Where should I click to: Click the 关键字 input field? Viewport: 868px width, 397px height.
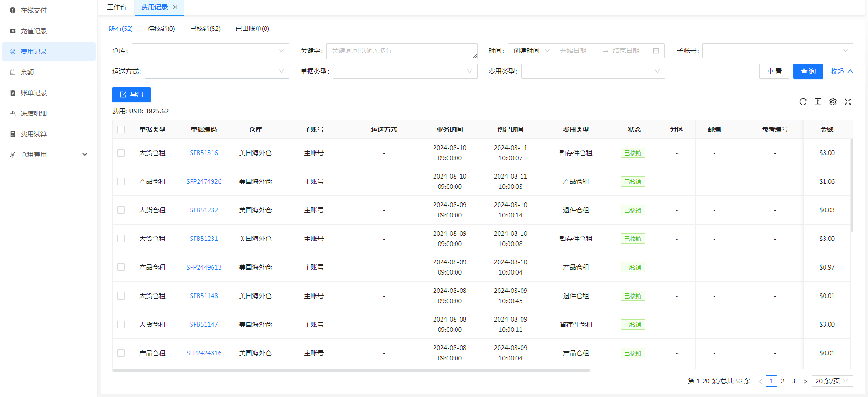click(401, 51)
